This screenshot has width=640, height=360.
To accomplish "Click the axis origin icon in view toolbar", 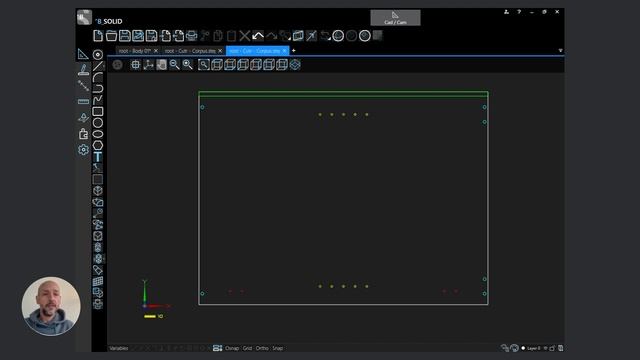I will click(148, 64).
